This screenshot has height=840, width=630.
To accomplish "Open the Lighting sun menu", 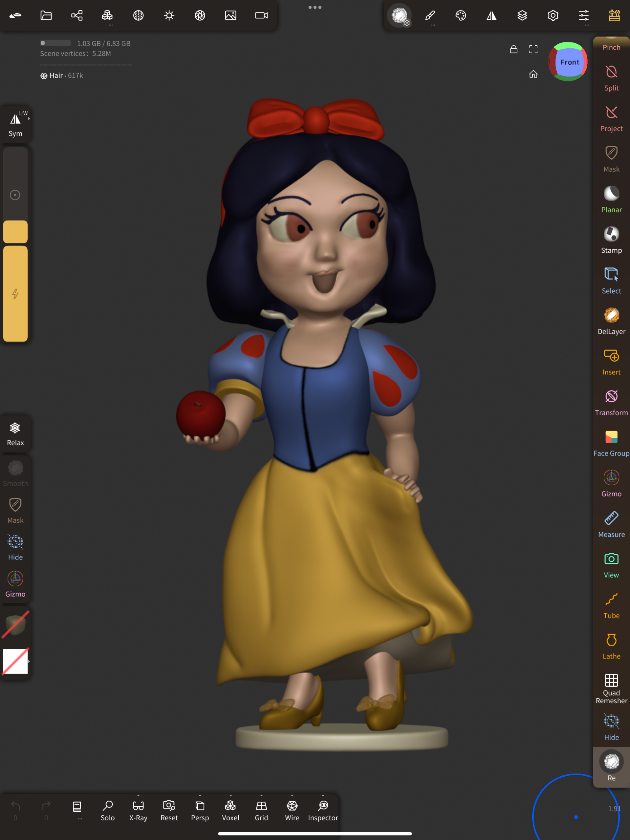I will click(x=169, y=15).
